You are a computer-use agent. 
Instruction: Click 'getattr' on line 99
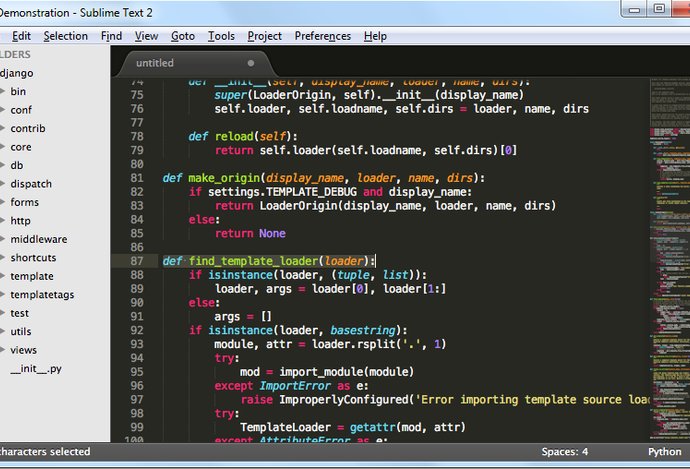click(x=372, y=427)
